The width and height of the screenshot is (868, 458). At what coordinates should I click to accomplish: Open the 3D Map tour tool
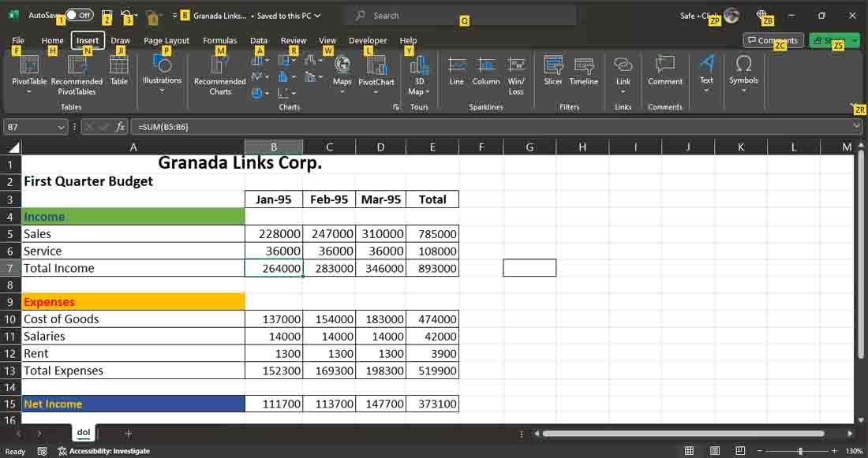coord(419,75)
